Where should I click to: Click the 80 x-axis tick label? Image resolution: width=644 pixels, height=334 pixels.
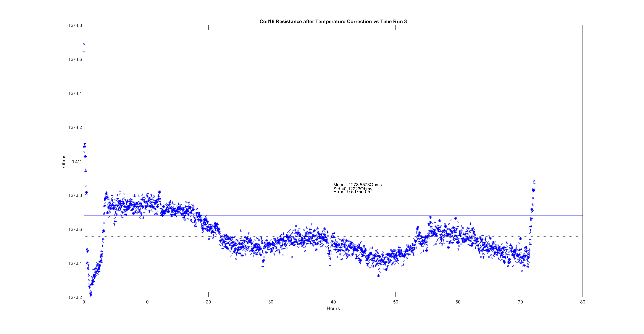point(583,302)
